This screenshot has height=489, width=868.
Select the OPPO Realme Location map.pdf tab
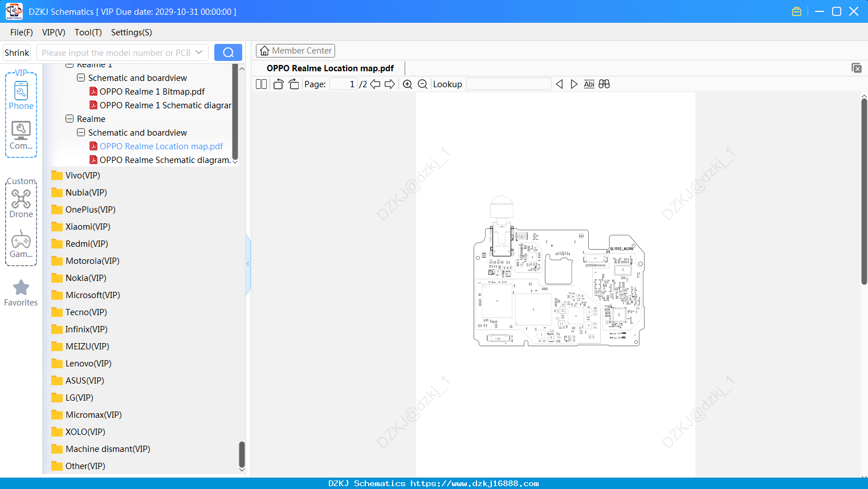tap(330, 68)
